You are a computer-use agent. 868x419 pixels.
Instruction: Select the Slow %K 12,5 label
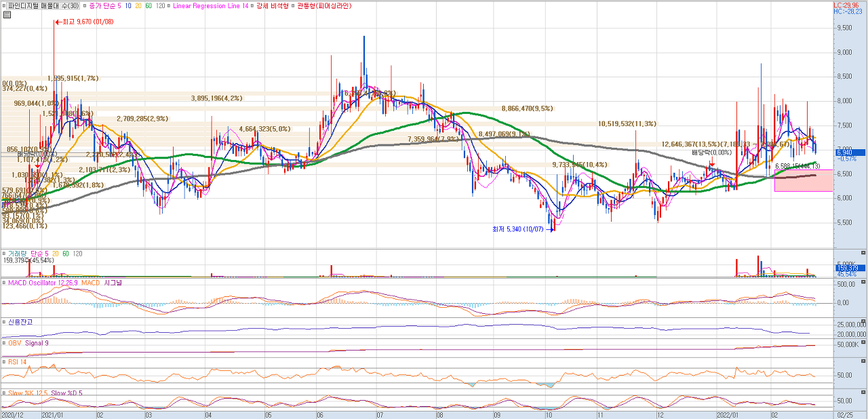click(27, 393)
